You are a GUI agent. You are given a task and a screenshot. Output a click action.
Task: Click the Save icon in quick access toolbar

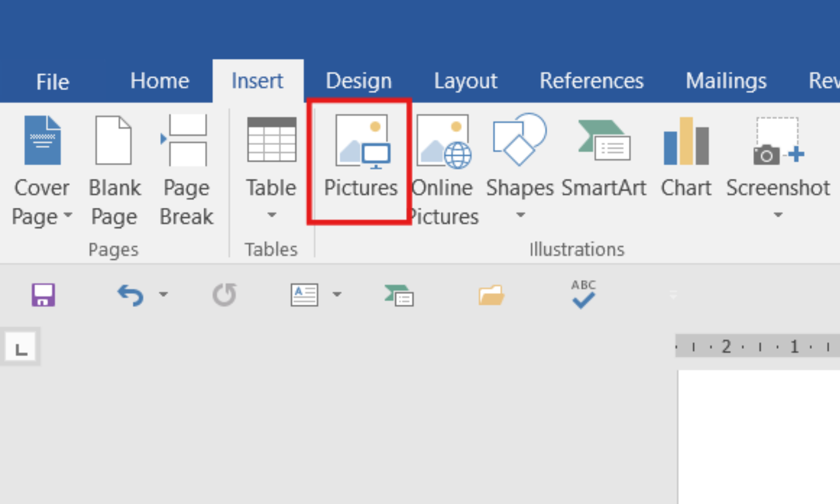point(43,295)
